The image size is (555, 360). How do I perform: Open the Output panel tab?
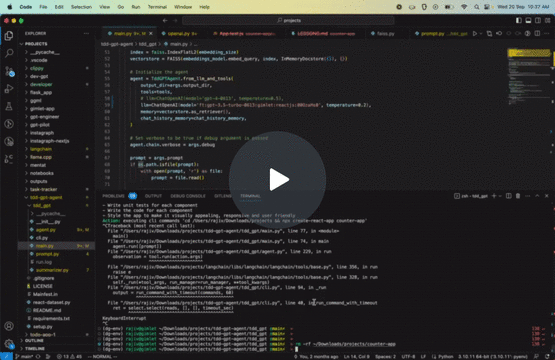153,196
